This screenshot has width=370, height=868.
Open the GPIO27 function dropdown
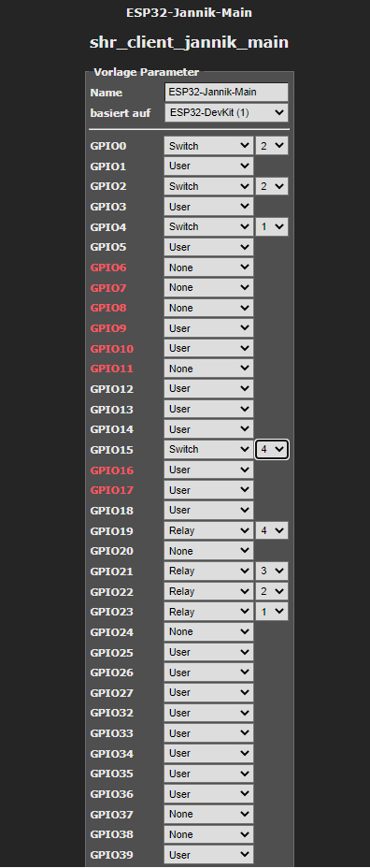click(x=209, y=693)
